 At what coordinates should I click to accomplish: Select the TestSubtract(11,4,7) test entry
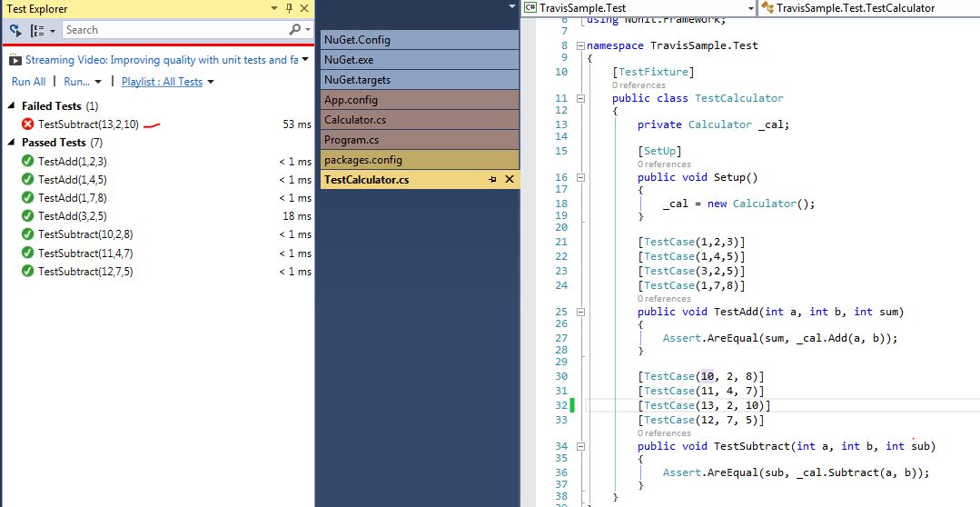[85, 253]
